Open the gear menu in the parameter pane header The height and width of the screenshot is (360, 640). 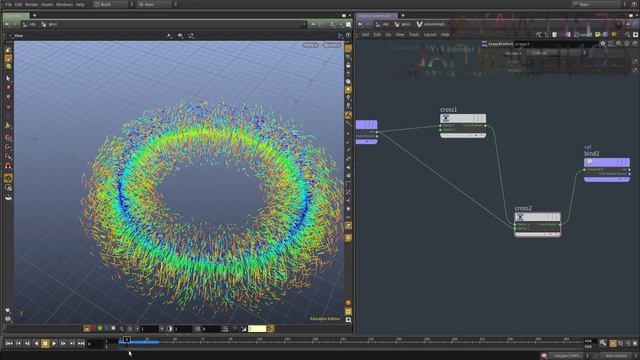602,44
